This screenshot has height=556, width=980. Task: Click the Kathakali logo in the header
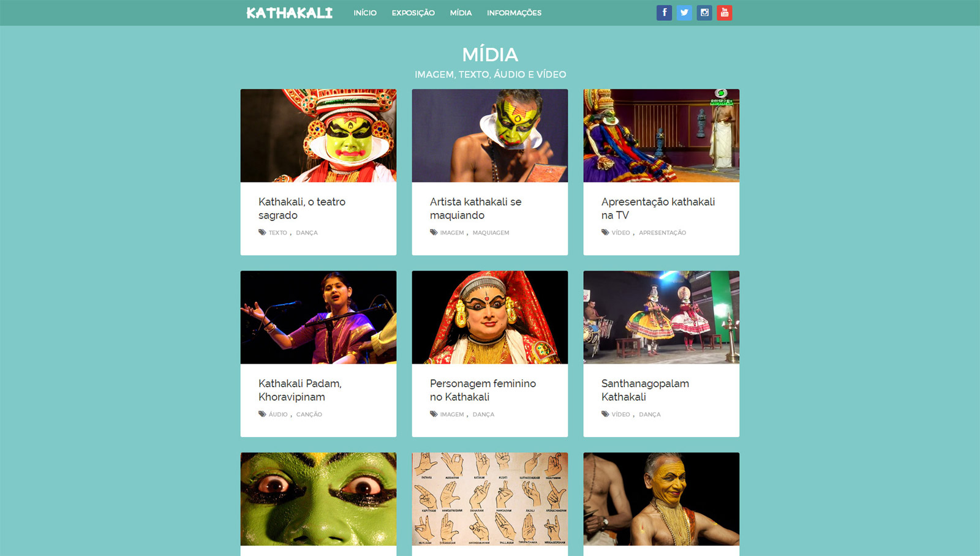coord(290,13)
